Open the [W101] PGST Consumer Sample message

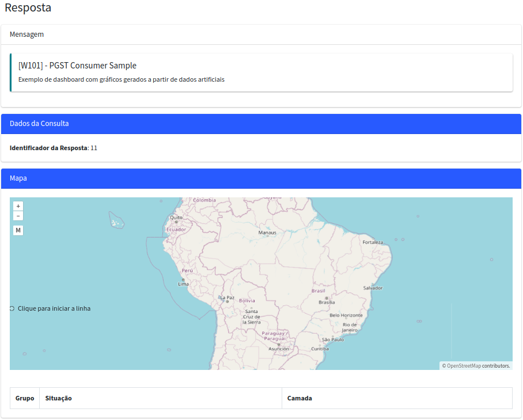(x=77, y=66)
